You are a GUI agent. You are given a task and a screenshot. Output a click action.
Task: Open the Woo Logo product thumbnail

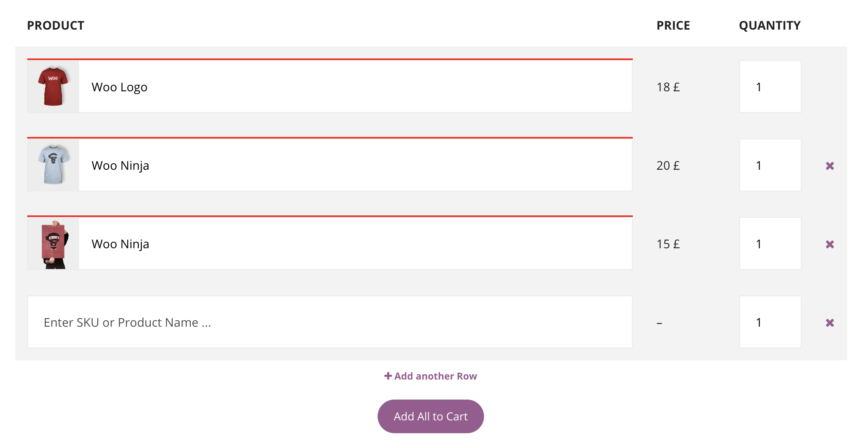point(53,86)
